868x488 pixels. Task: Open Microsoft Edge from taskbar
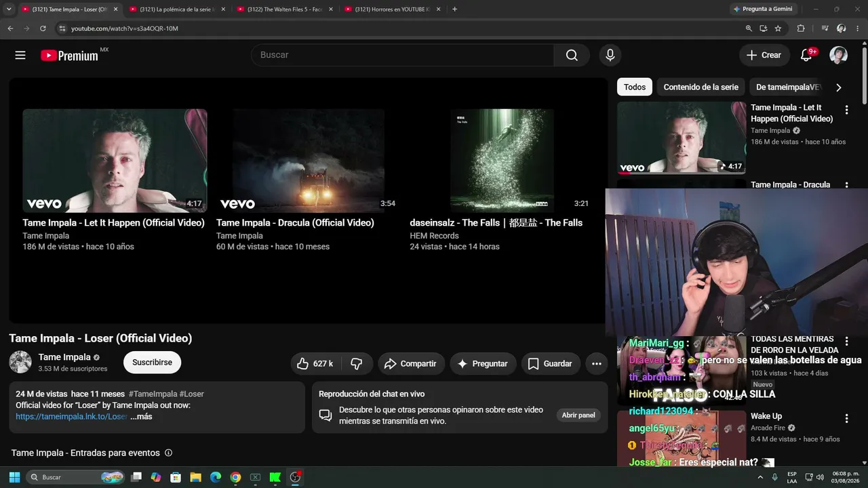pos(216,477)
